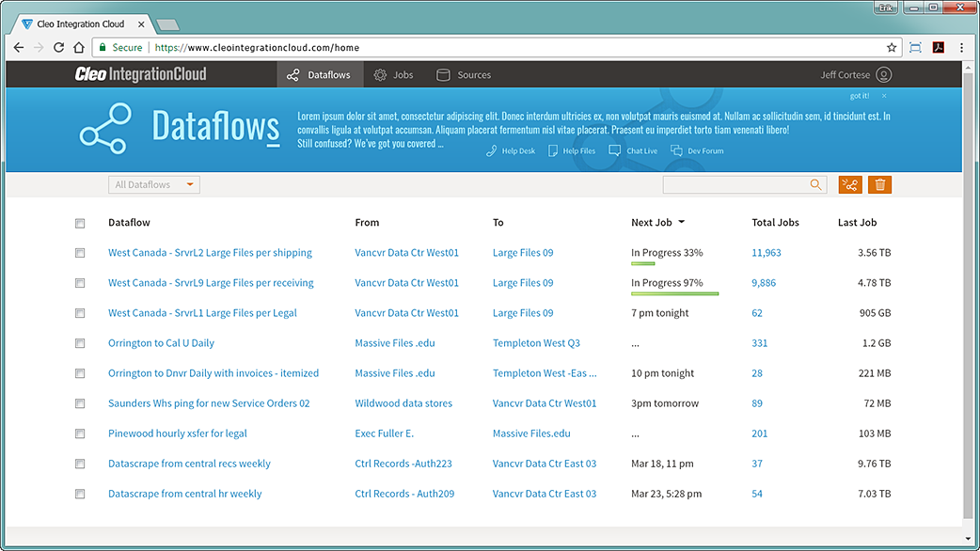Open Templeton West Q3 destination
Viewport: 980px width, 551px height.
tap(536, 343)
